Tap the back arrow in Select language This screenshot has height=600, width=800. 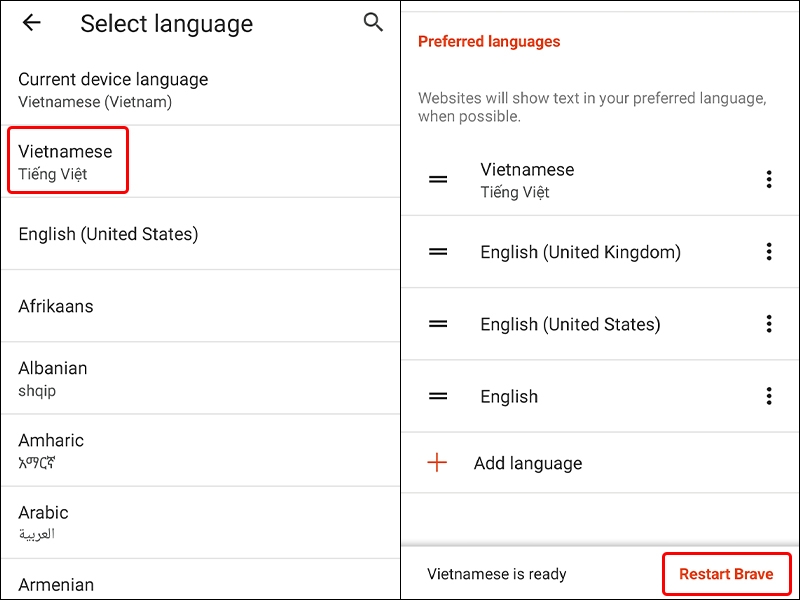pos(32,23)
